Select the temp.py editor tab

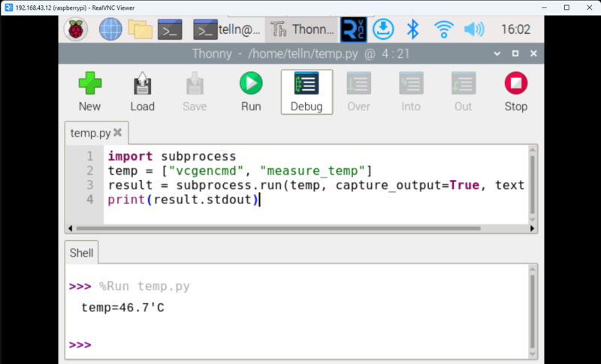tap(90, 133)
